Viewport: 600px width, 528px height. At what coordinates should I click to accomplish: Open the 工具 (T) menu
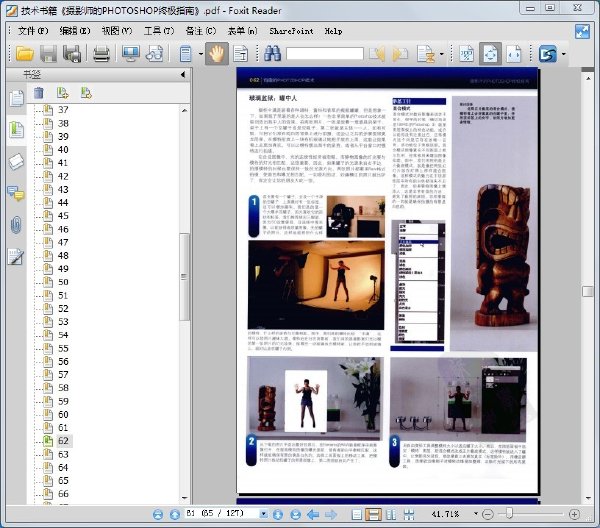[x=159, y=31]
